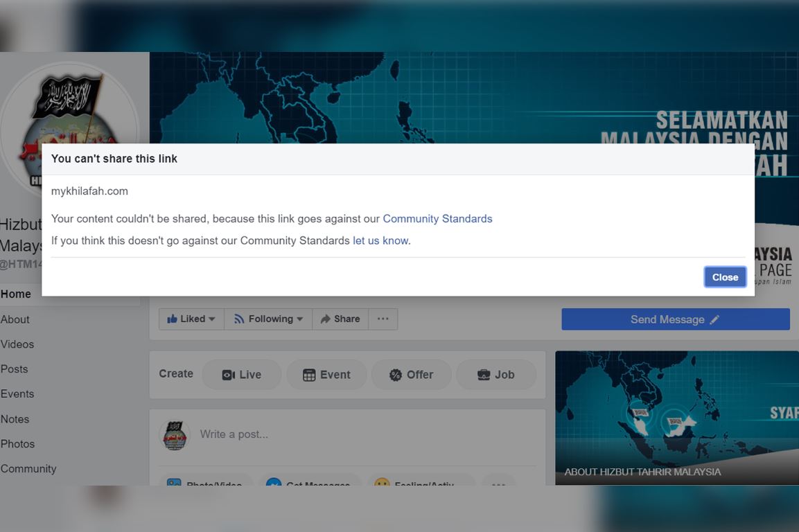Start a Live video post
The height and width of the screenshot is (532, 799).
[x=241, y=375]
